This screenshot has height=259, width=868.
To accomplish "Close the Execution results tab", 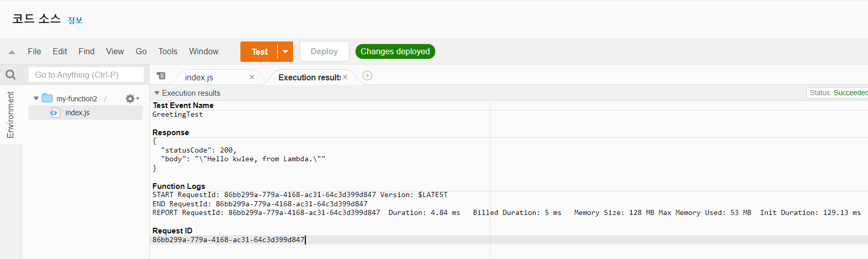I will pyautogui.click(x=345, y=77).
